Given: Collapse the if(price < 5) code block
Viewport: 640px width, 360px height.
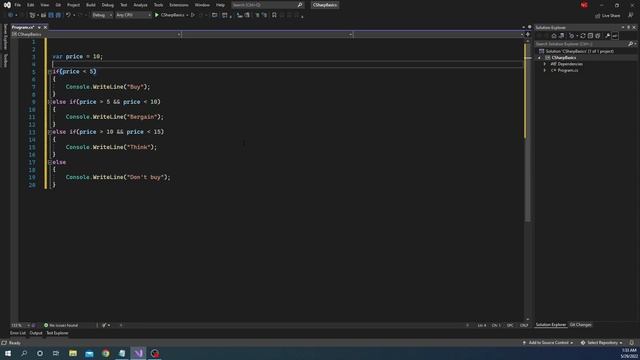Looking at the screenshot, I should [x=50, y=72].
